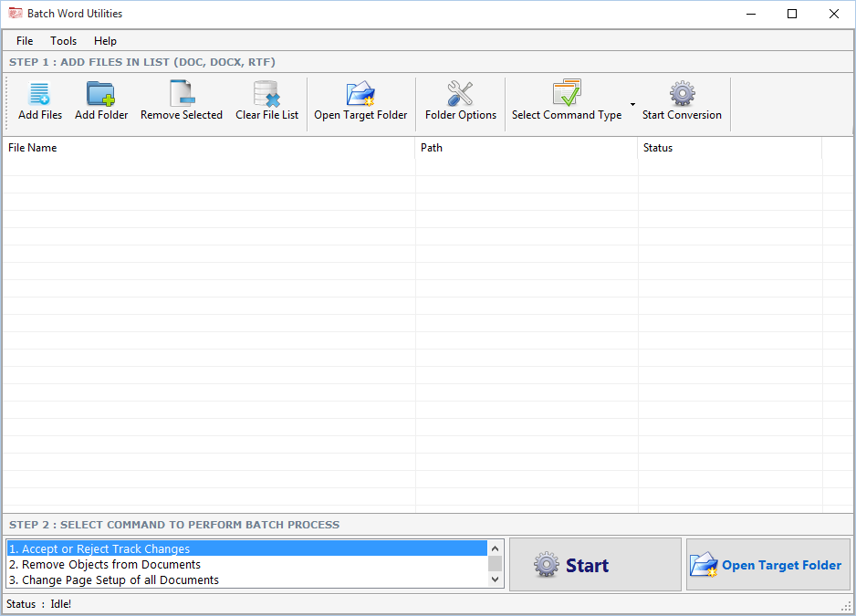The height and width of the screenshot is (616, 856).
Task: Click Remove Selected in the toolbar
Action: (182, 100)
